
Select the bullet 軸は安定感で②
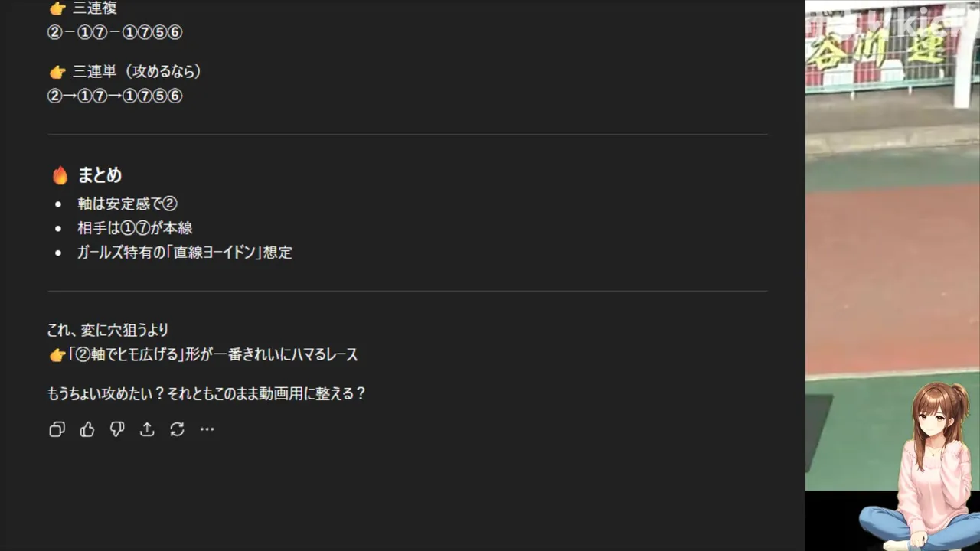[127, 204]
